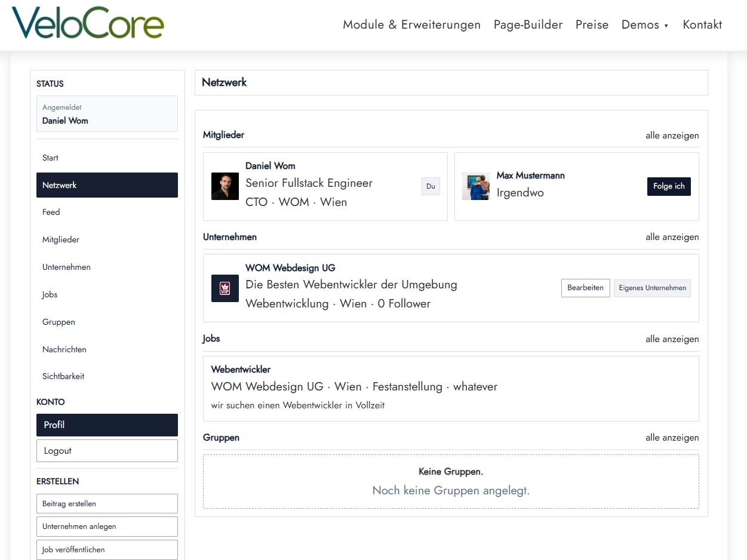Click the Du badge on Daniel Wom's card
This screenshot has height=560, width=747.
click(x=431, y=186)
